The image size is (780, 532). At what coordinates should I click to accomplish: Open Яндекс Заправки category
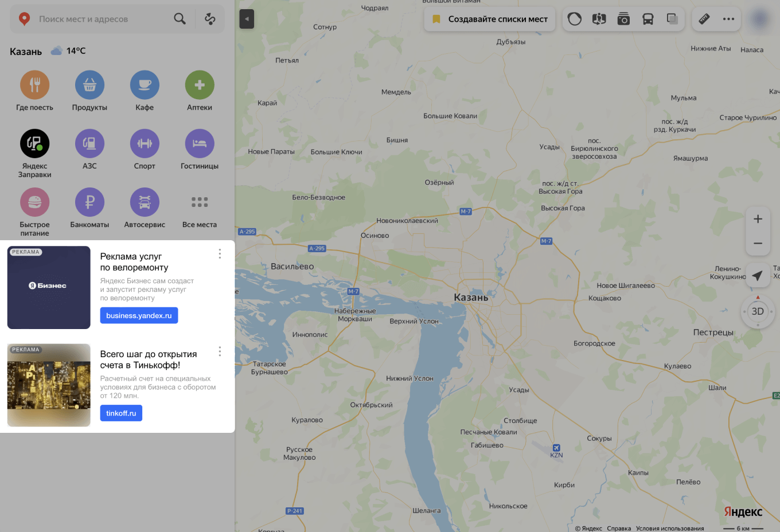point(35,143)
